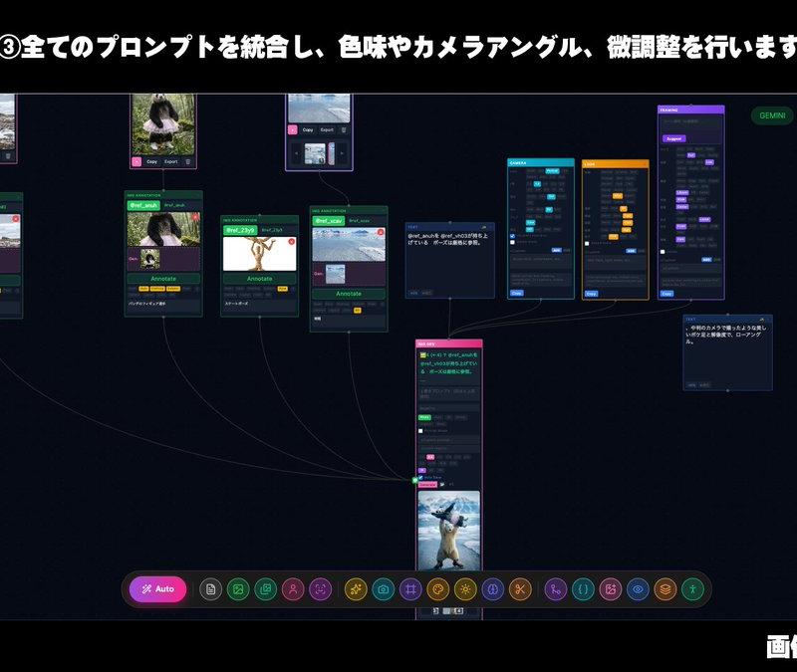
Task: Click the orange stacked layers icon
Action: pos(665,589)
